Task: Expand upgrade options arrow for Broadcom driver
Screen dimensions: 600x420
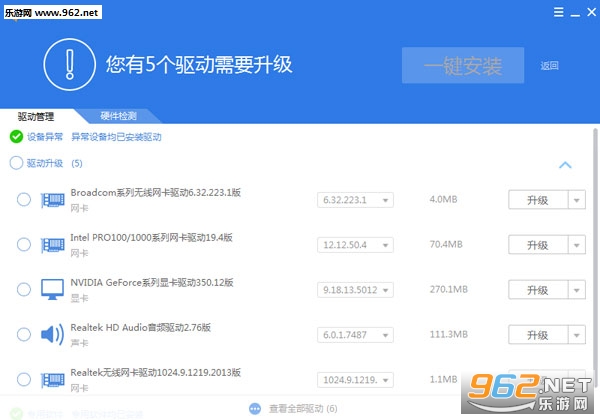Action: tap(577, 200)
